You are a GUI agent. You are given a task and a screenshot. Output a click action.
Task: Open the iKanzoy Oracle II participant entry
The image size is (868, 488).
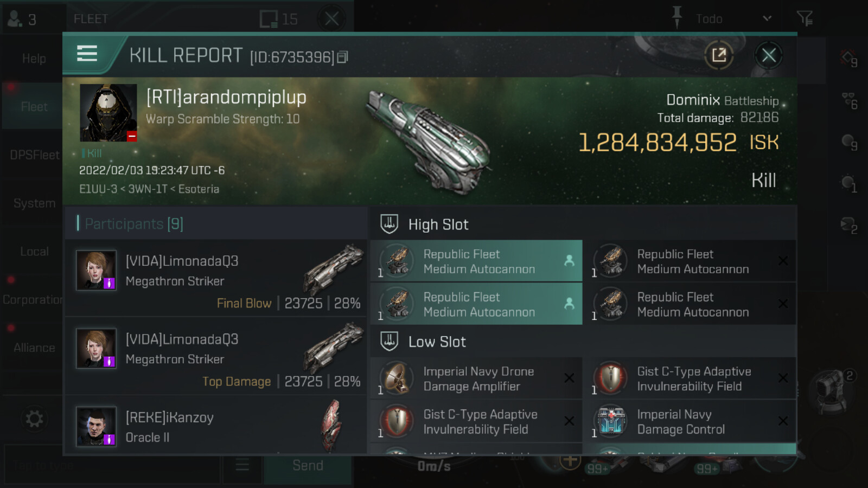point(216,426)
